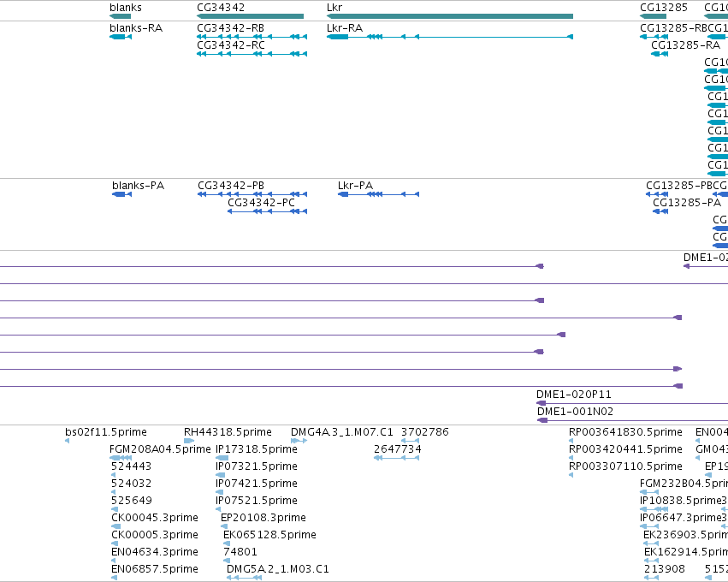Select the EN06857.5prime EST label

pos(155,569)
